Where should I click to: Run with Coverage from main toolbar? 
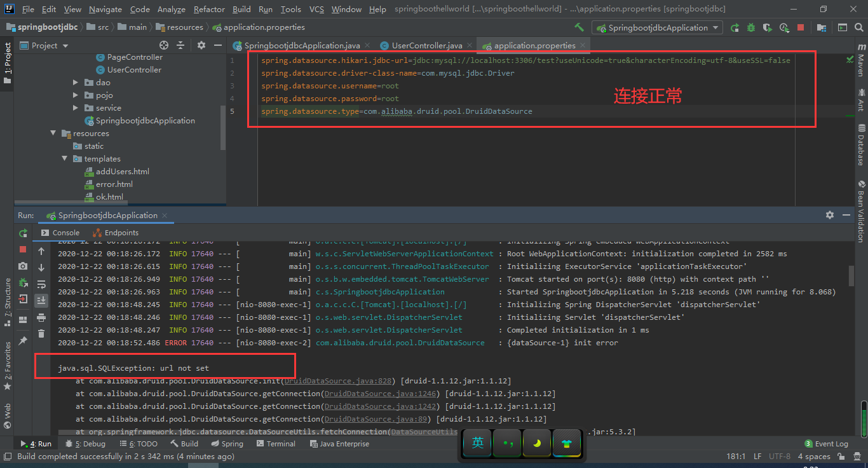click(768, 27)
